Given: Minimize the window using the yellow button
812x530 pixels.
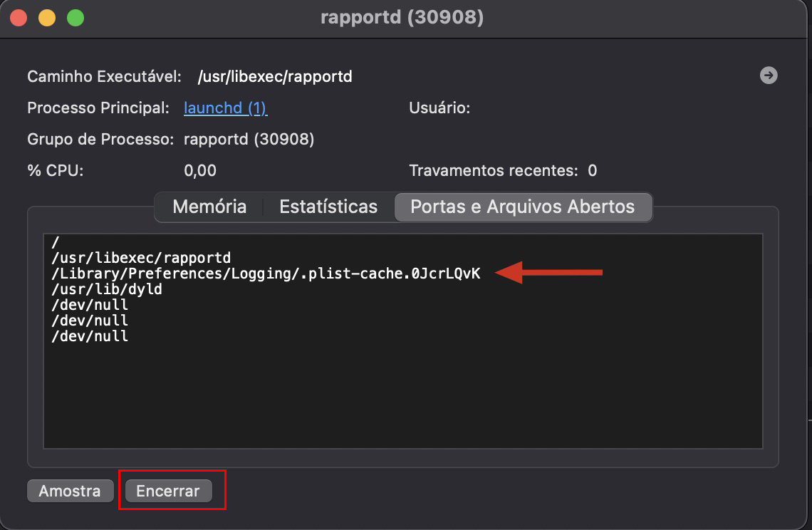Looking at the screenshot, I should pos(47,18).
